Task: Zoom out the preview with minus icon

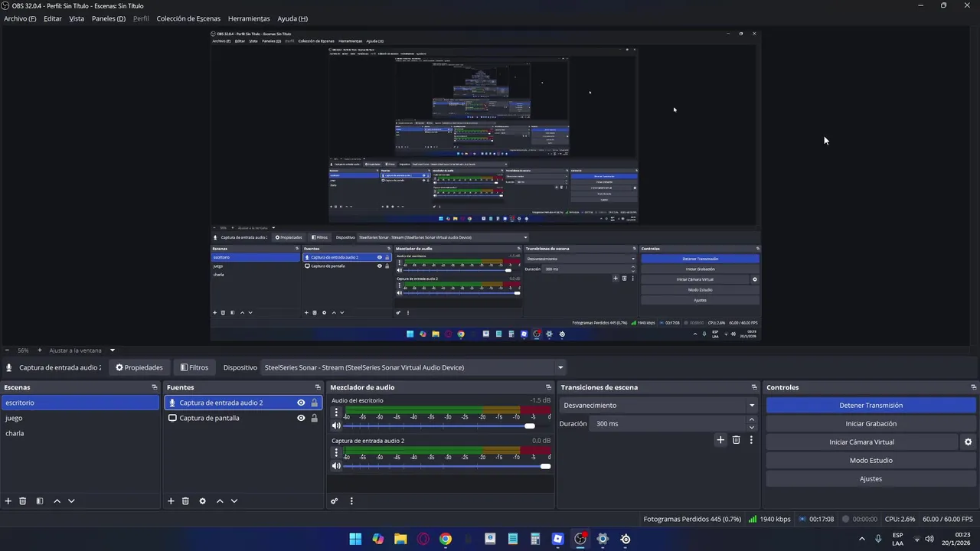Action: point(7,350)
